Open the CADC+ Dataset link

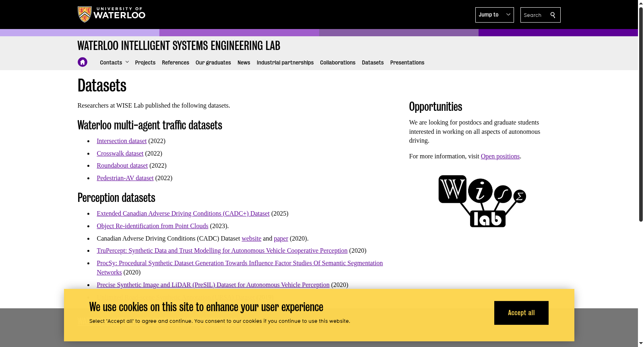coord(183,214)
